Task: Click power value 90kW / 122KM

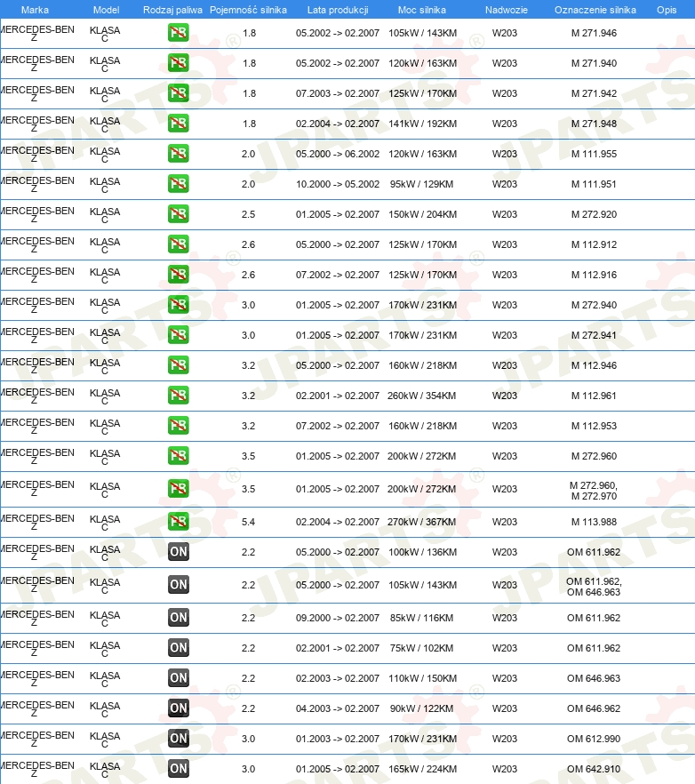Action: [x=421, y=708]
